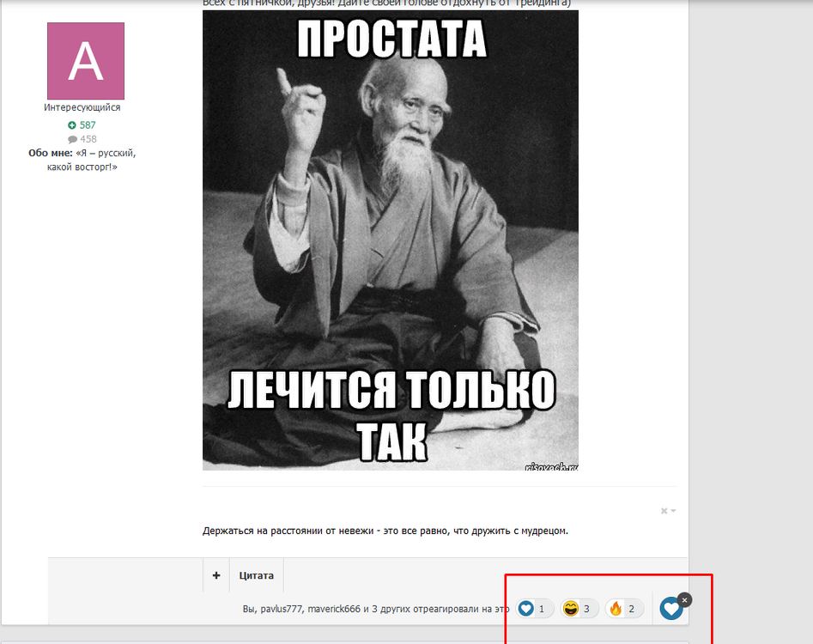Show the '3 других' reactors list
Viewport: 813px width, 644px height.
click(391, 609)
